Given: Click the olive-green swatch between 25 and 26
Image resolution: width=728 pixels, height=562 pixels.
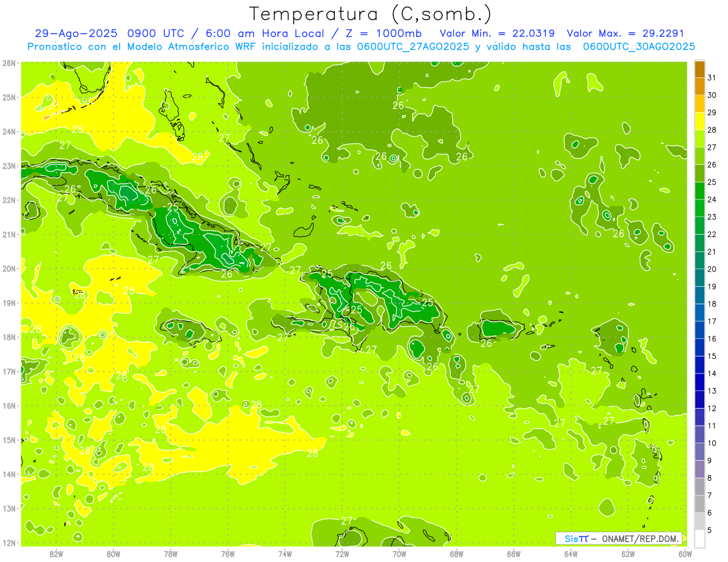Looking at the screenshot, I should [699, 173].
